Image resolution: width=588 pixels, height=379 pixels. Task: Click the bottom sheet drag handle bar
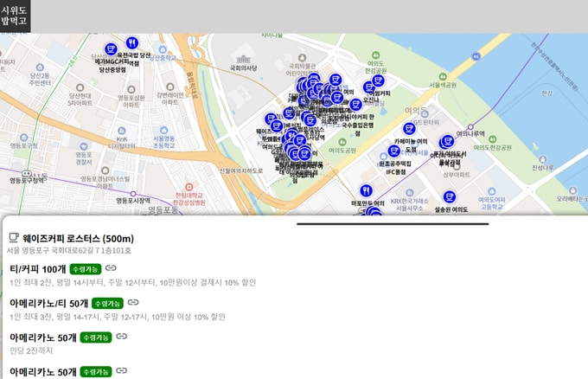coord(393,224)
